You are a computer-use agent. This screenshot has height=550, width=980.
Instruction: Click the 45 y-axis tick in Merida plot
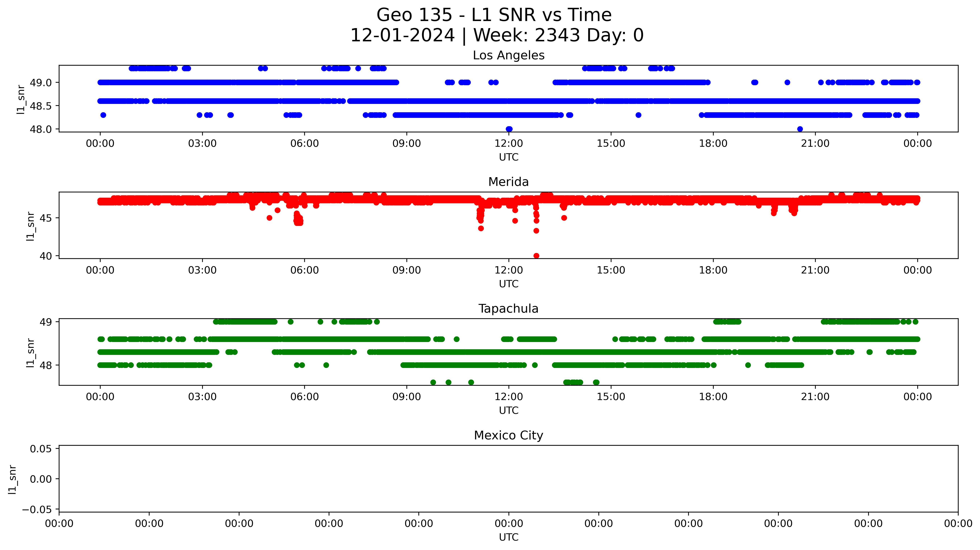(46, 218)
